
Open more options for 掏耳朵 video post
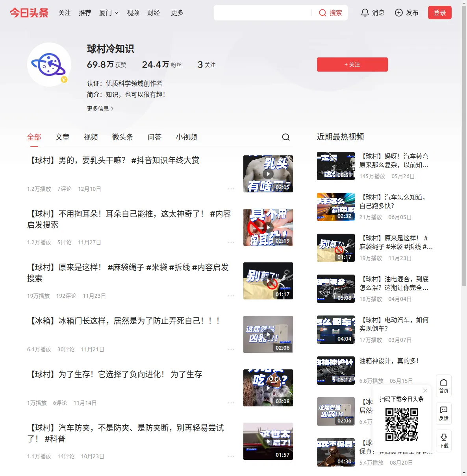coord(231,242)
